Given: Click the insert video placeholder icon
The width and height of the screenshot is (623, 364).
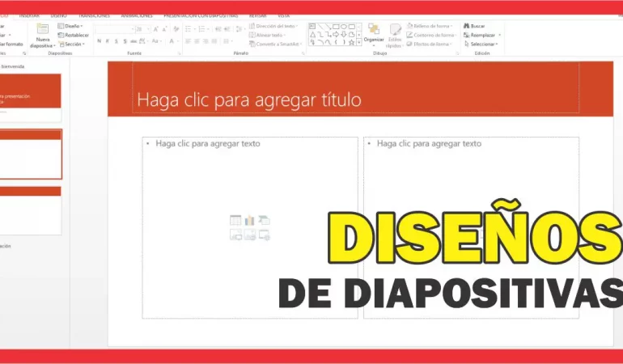Looking at the screenshot, I should click(x=264, y=235).
